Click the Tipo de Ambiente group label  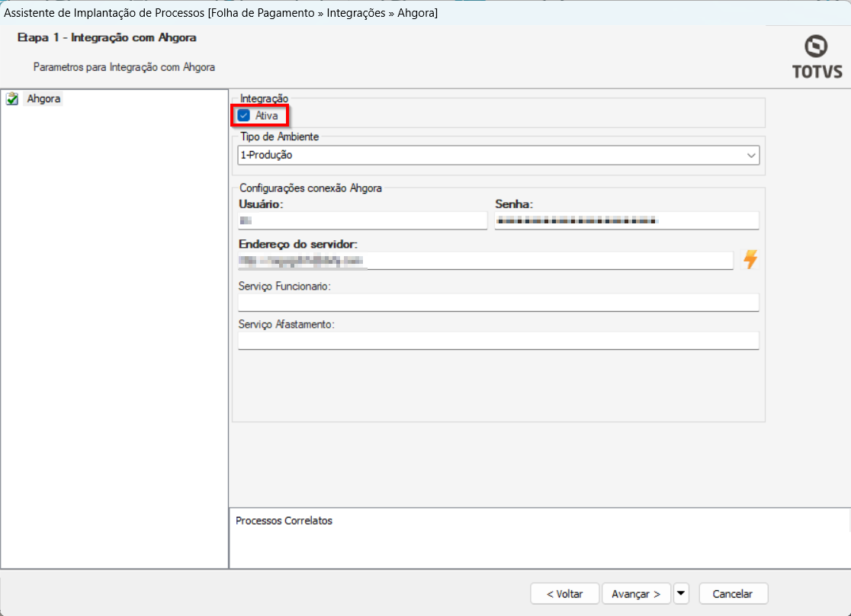point(280,136)
